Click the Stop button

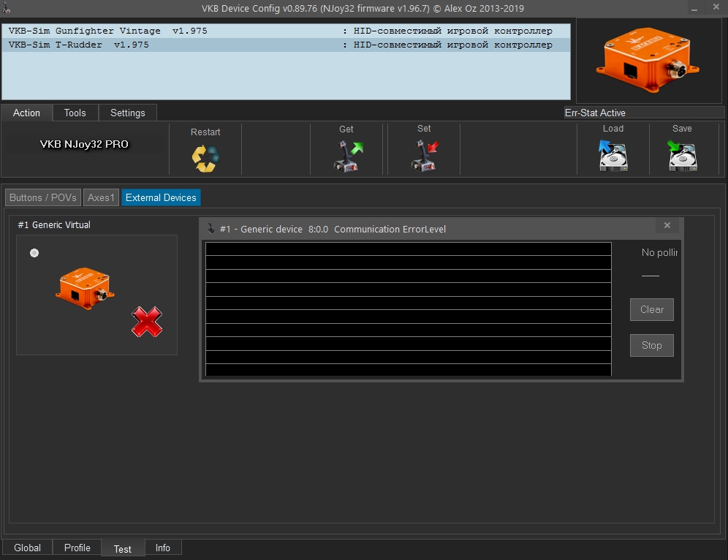click(x=651, y=345)
